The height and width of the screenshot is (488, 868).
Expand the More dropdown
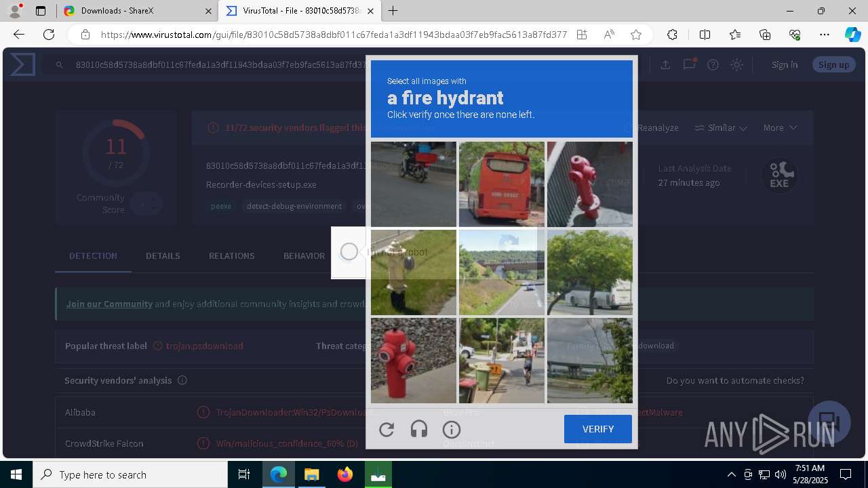coord(780,127)
